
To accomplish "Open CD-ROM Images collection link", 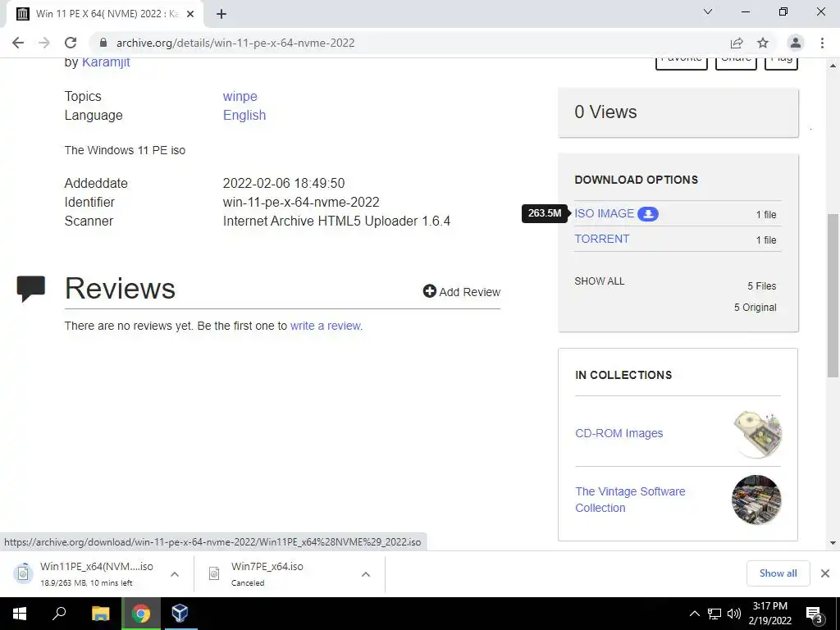I will [x=619, y=433].
